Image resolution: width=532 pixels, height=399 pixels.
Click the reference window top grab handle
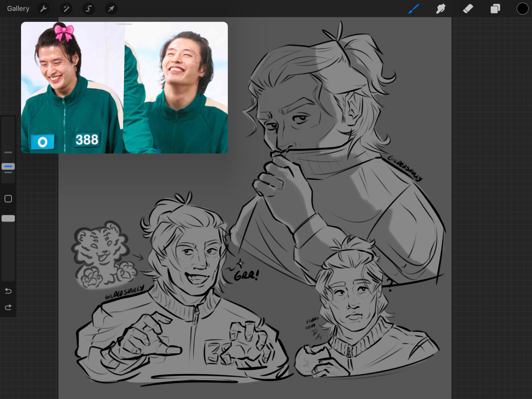click(x=124, y=24)
